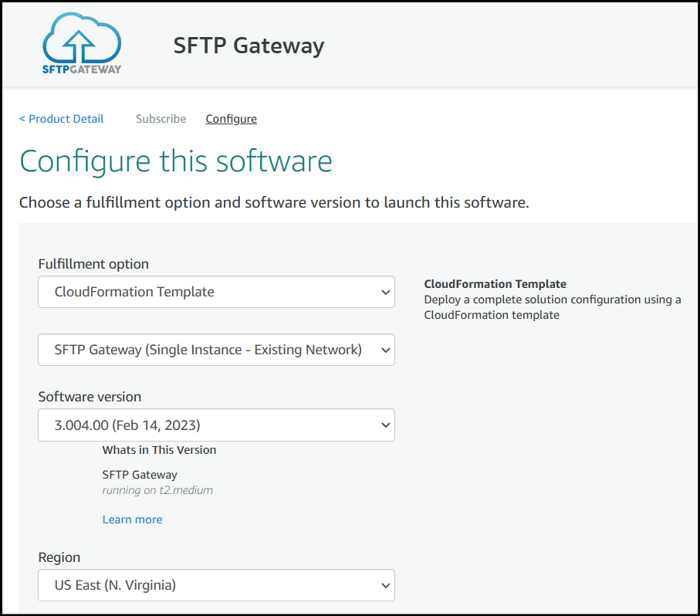The image size is (700, 616).
Task: Click the SFTP Gateway cloud logo
Action: 82,44
